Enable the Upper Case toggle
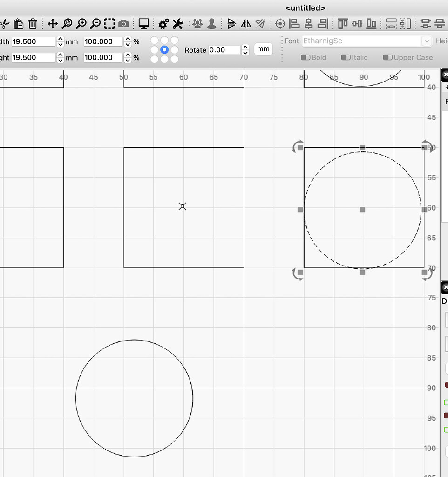 pyautogui.click(x=387, y=58)
